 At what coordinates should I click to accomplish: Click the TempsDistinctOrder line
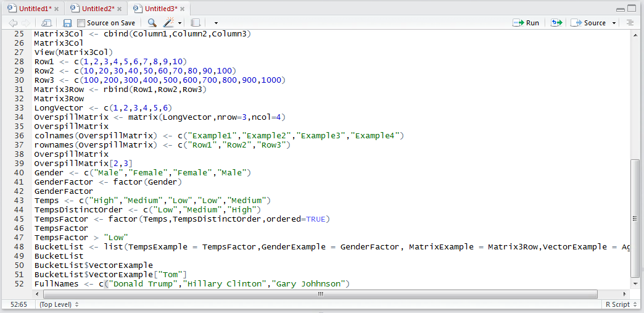point(147,210)
